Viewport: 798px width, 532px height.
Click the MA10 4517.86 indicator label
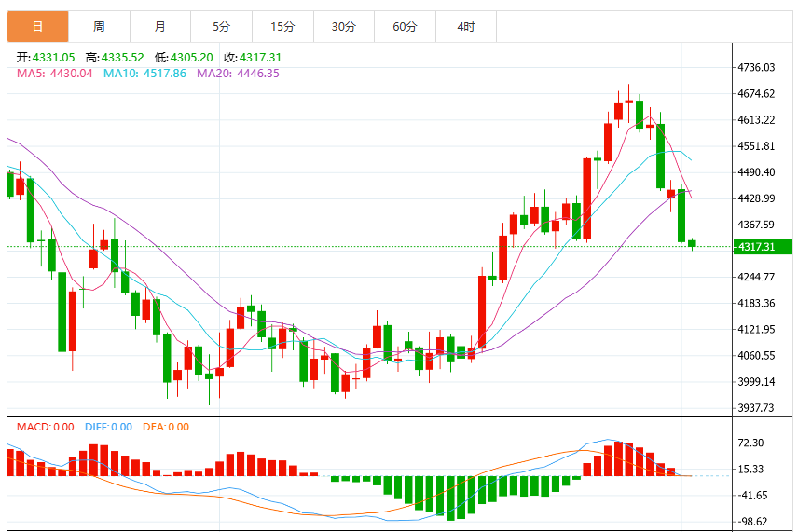[144, 74]
